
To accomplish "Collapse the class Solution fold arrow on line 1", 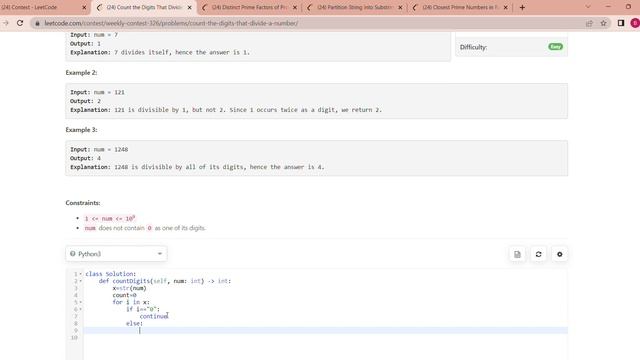I will [x=80, y=274].
